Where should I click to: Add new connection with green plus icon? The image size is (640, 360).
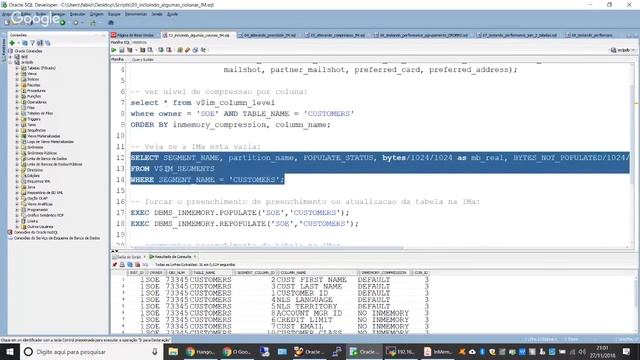(x=12, y=43)
